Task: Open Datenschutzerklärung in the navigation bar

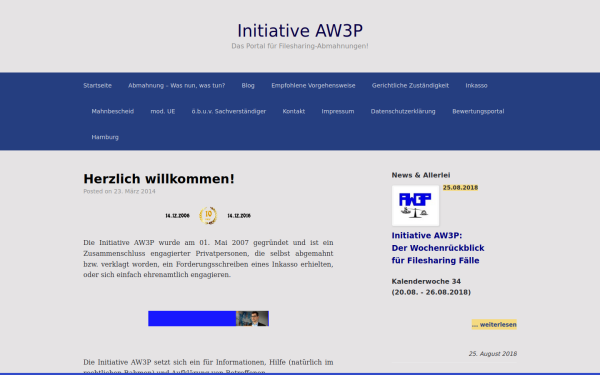Action: (x=403, y=111)
